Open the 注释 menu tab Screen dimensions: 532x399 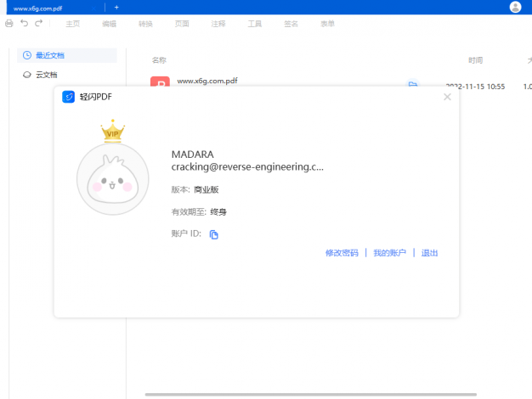point(218,24)
